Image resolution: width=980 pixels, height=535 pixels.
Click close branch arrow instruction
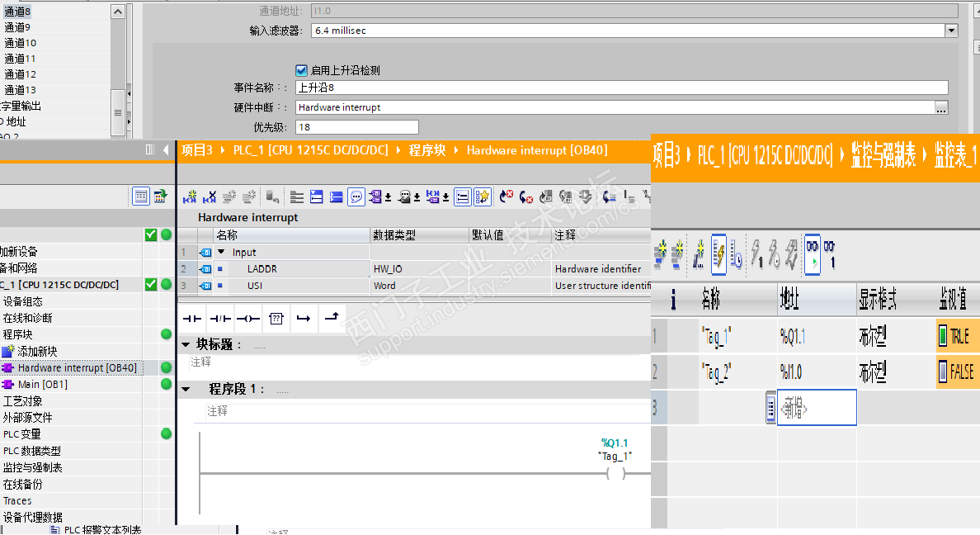pyautogui.click(x=332, y=319)
